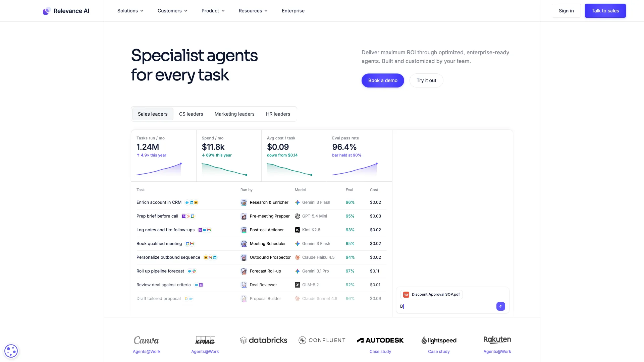The width and height of the screenshot is (644, 362).
Task: Click the KPMG logo
Action: coord(205,340)
